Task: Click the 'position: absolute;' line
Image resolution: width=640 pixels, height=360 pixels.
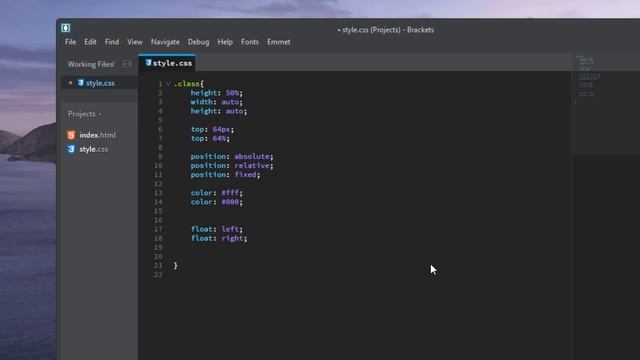Action: click(x=232, y=156)
